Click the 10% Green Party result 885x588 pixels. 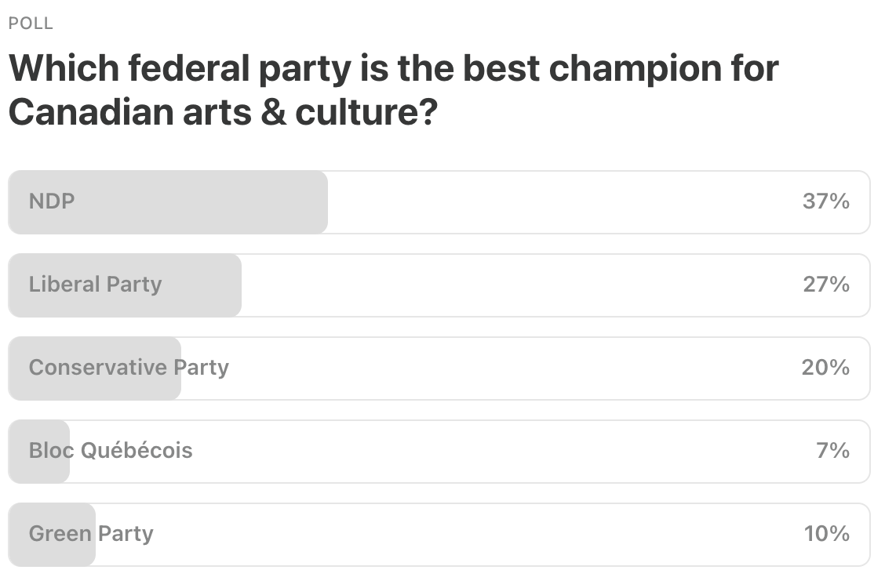pyautogui.click(x=826, y=533)
